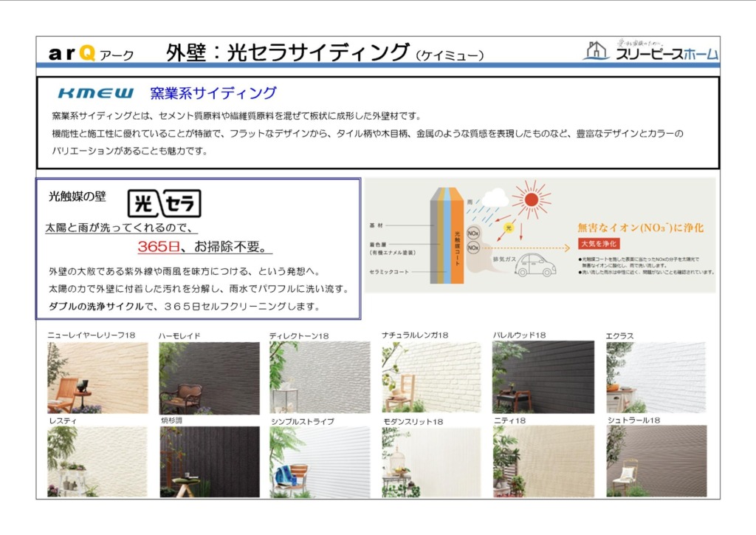Viewport: 756px width, 535px height.
Task: Click the セラミックコート diagram label
Action: click(x=388, y=272)
